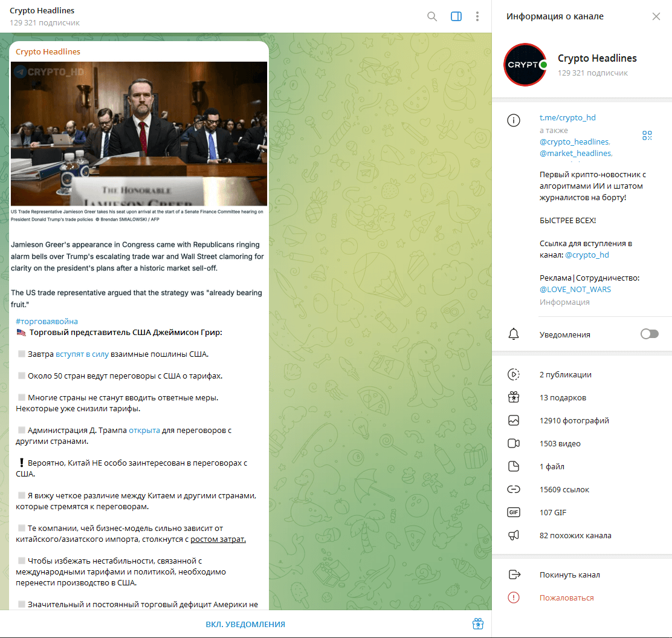Open the @crypto_hd link in the description

(587, 255)
